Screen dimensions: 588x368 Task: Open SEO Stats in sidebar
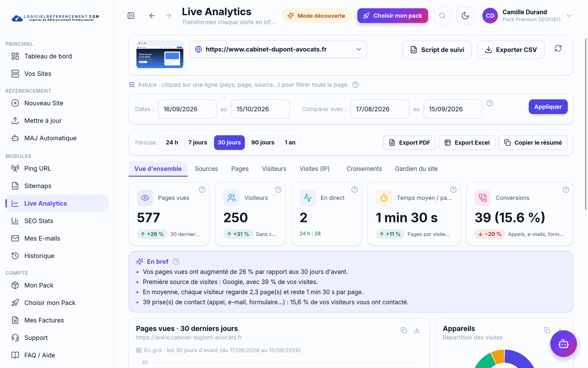pos(57,221)
